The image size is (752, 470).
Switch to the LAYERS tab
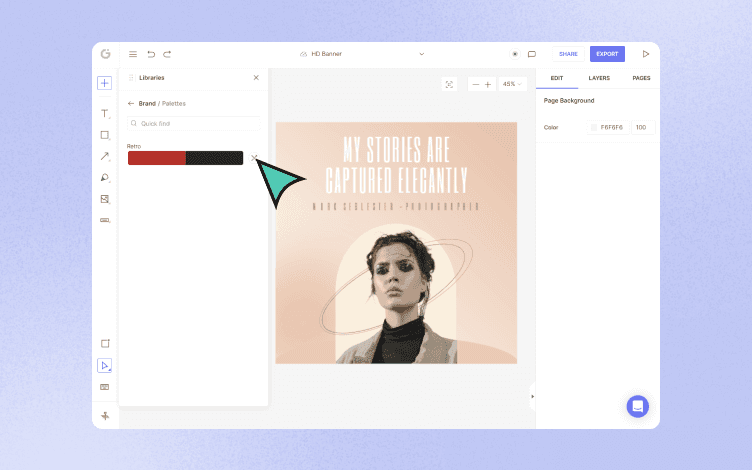tap(599, 78)
